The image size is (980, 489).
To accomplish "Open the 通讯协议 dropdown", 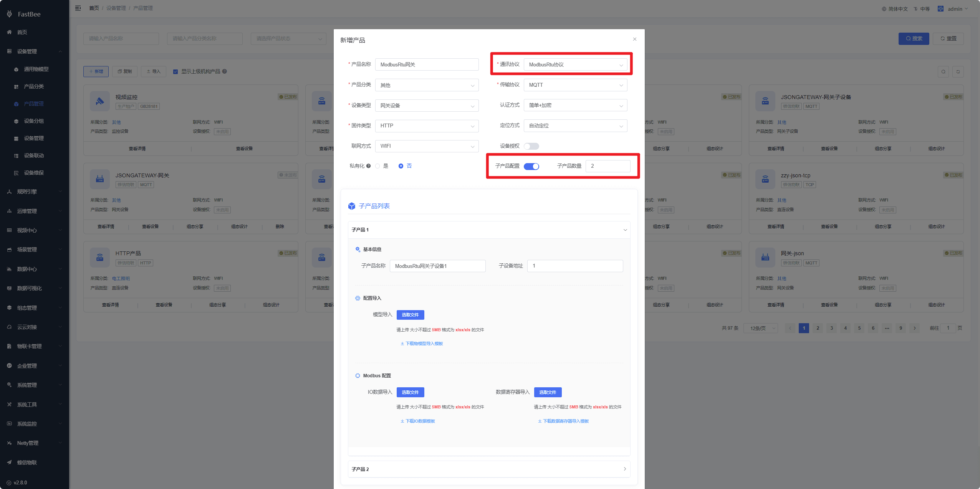I will coord(575,64).
